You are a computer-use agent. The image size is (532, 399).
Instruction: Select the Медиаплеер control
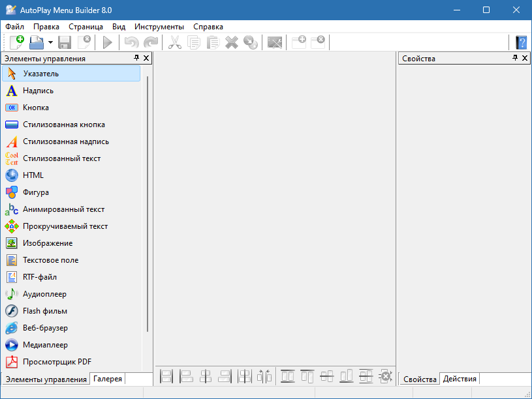(x=71, y=345)
